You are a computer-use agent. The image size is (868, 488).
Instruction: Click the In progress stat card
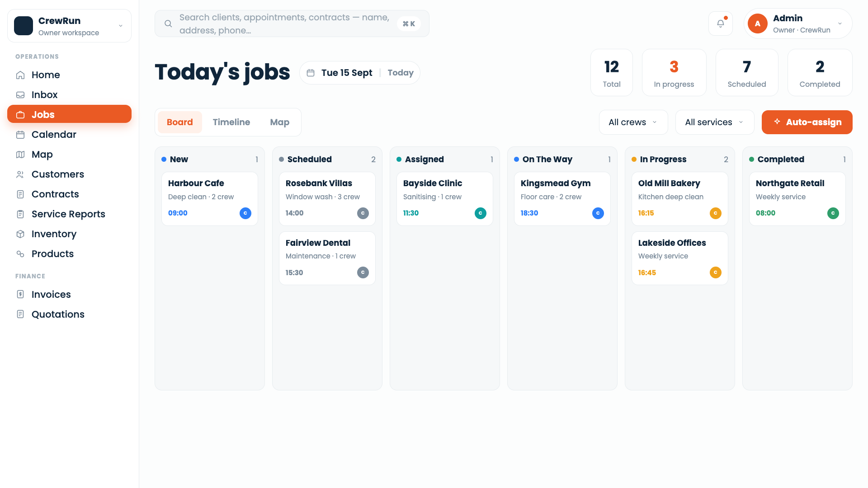click(674, 73)
